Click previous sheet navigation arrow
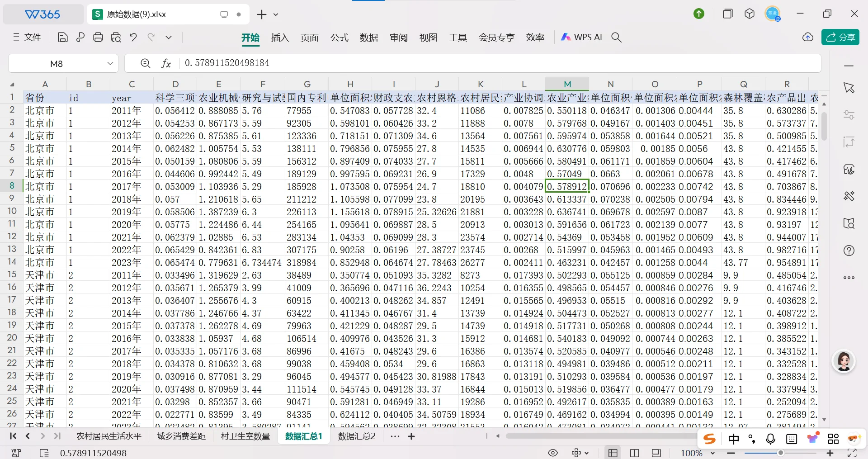This screenshot has height=459, width=868. pos(28,436)
